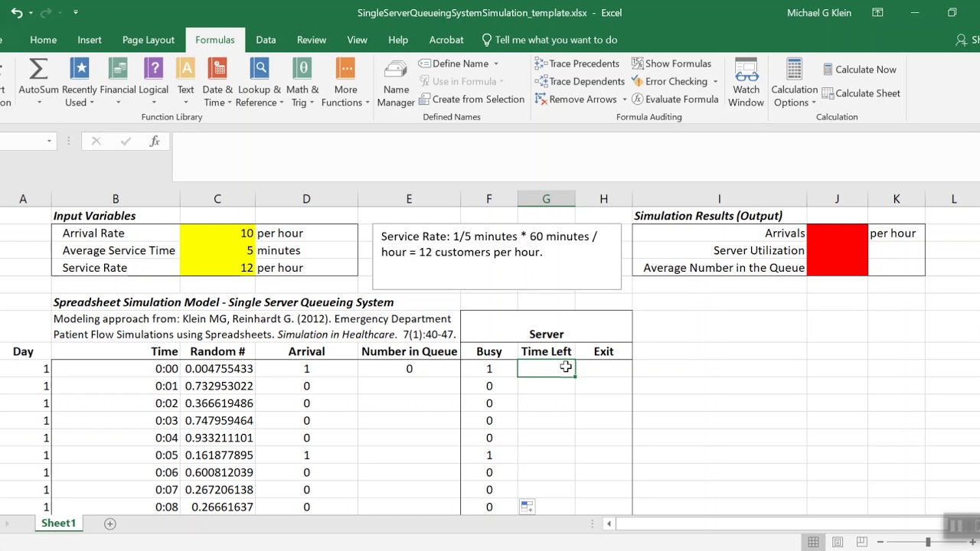Click Remove Arrows button
This screenshot has height=551, width=980.
[576, 99]
